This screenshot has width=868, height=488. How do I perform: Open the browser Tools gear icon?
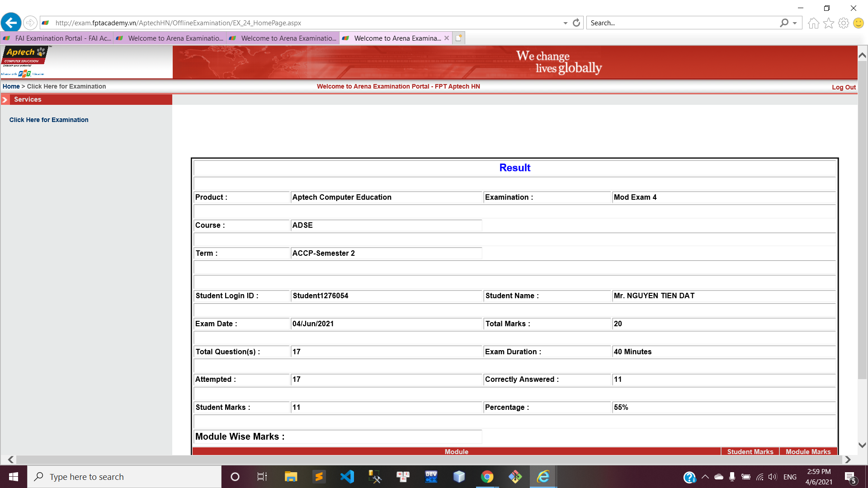coord(843,23)
